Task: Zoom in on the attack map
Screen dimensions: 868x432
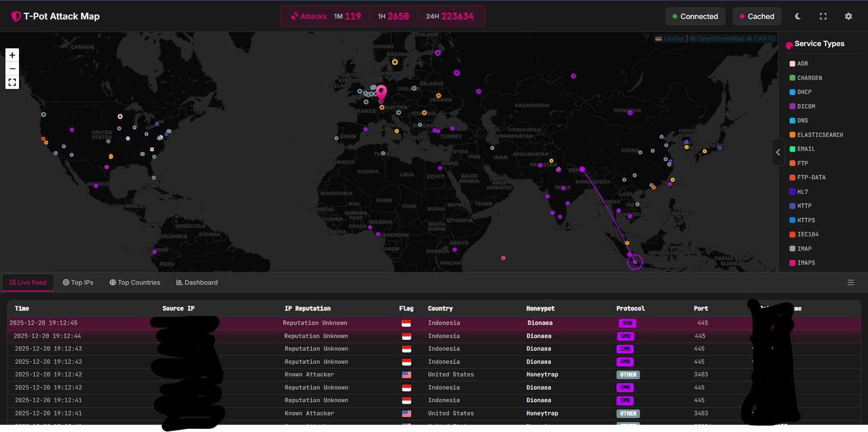Action: [12, 55]
